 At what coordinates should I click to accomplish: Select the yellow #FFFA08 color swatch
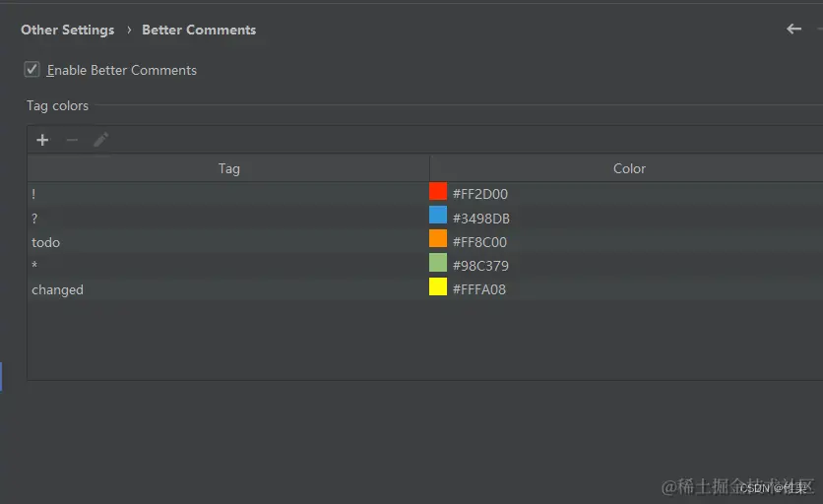pyautogui.click(x=438, y=286)
